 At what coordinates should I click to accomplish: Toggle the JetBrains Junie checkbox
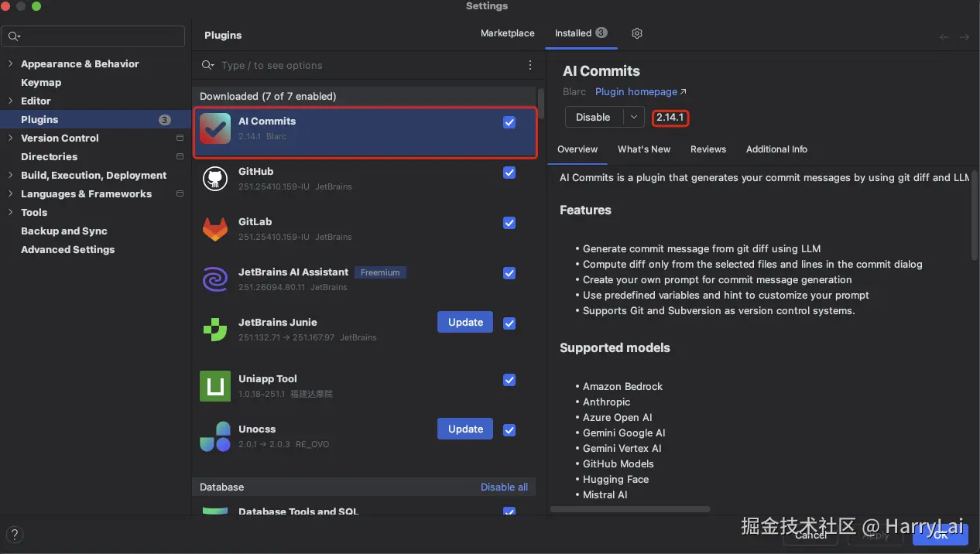pyautogui.click(x=509, y=323)
